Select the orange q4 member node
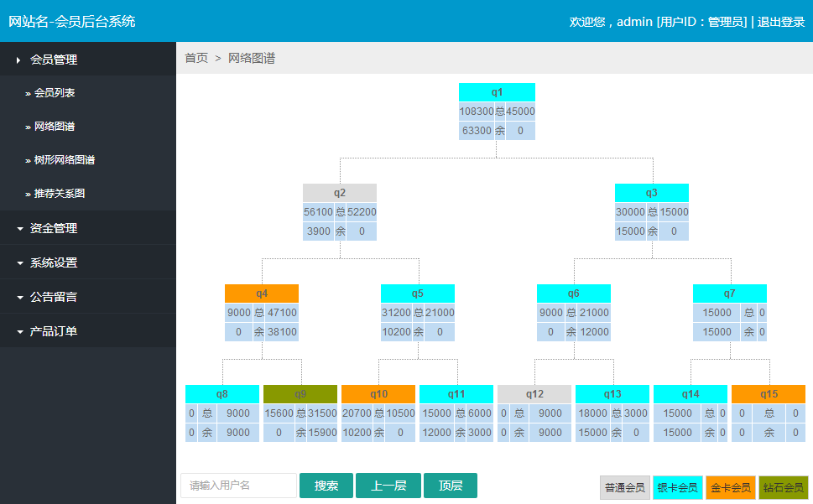Viewport: 813px width, 504px height. 261,294
